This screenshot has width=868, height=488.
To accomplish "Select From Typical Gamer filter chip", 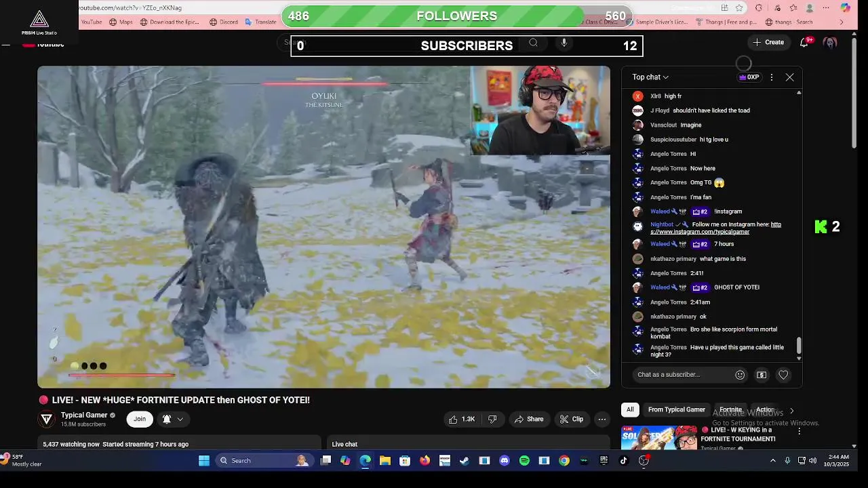I will click(x=676, y=410).
